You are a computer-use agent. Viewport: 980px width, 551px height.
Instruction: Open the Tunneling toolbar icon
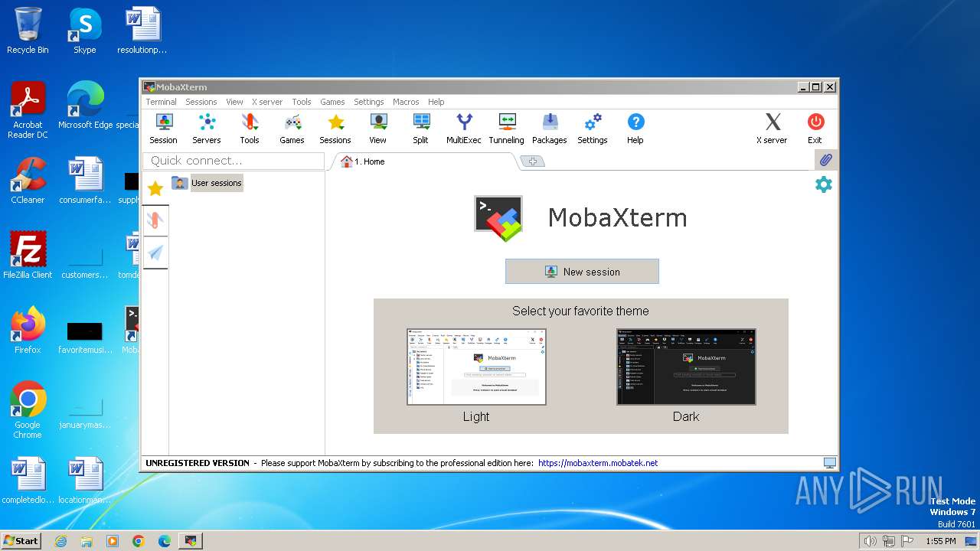click(506, 129)
